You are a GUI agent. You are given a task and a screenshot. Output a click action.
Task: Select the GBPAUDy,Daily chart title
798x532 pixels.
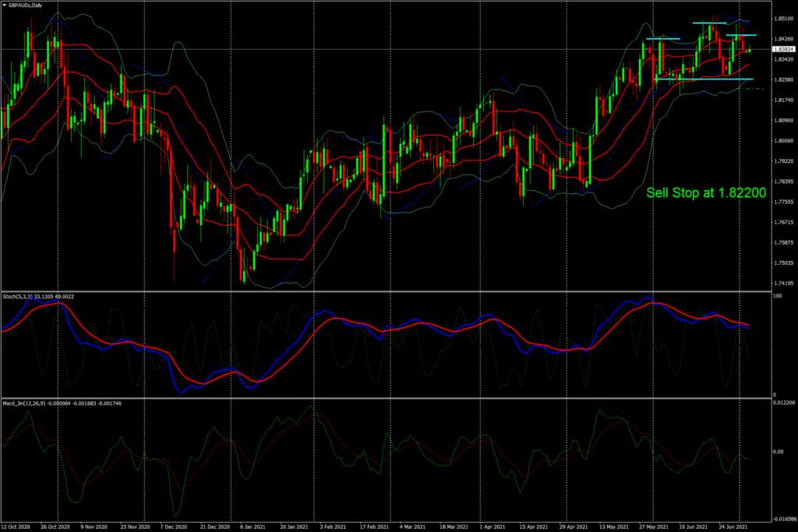(x=26, y=5)
